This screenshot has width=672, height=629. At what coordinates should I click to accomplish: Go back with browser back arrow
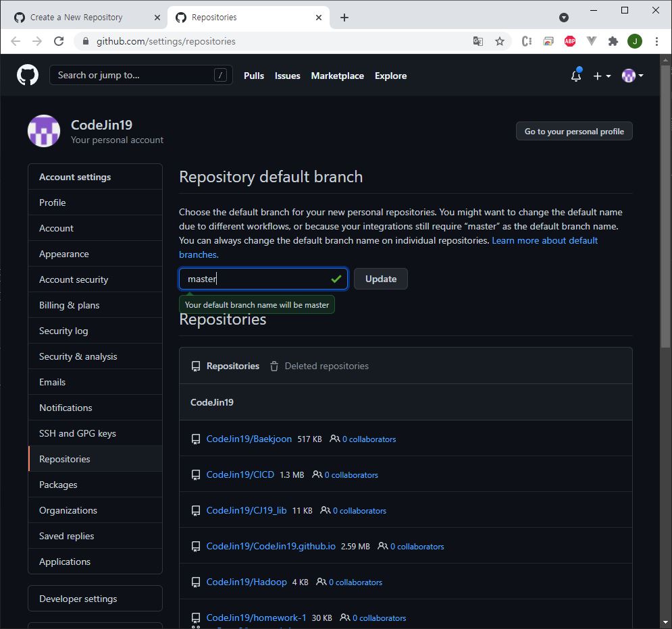click(x=16, y=41)
